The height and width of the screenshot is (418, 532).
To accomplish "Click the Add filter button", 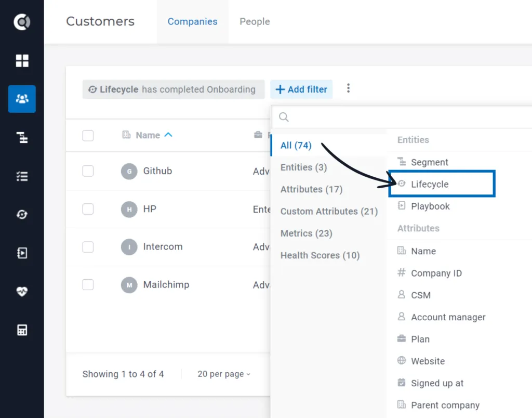I will 301,89.
